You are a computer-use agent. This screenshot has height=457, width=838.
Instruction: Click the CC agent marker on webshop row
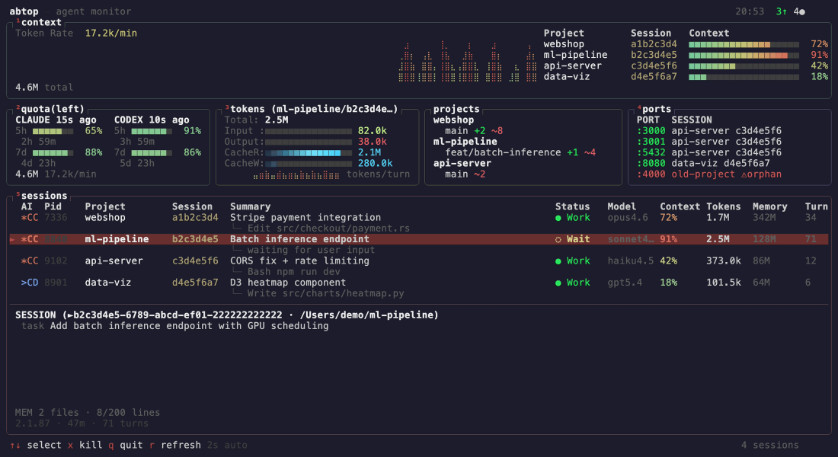coord(30,217)
